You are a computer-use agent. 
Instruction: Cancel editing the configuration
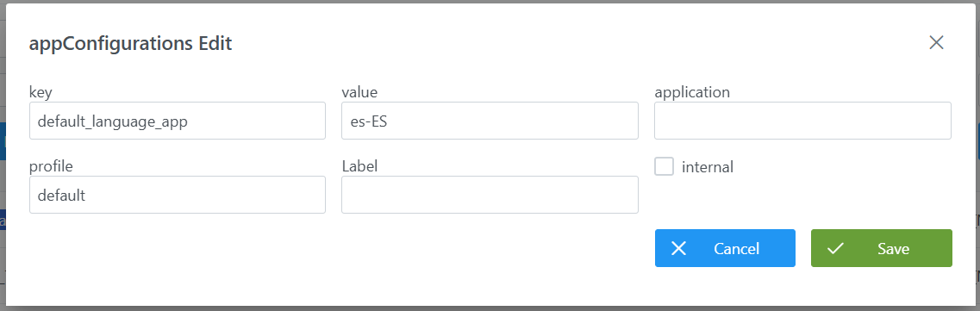point(725,249)
